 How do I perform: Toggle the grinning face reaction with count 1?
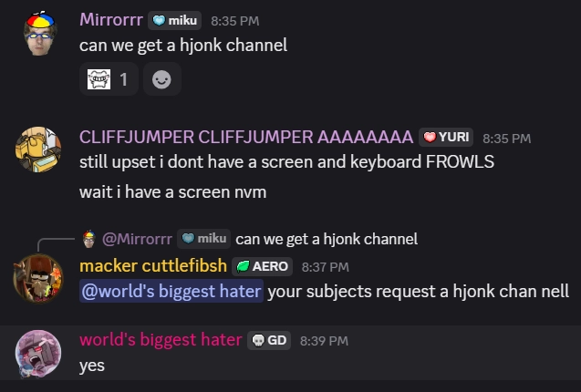click(109, 79)
